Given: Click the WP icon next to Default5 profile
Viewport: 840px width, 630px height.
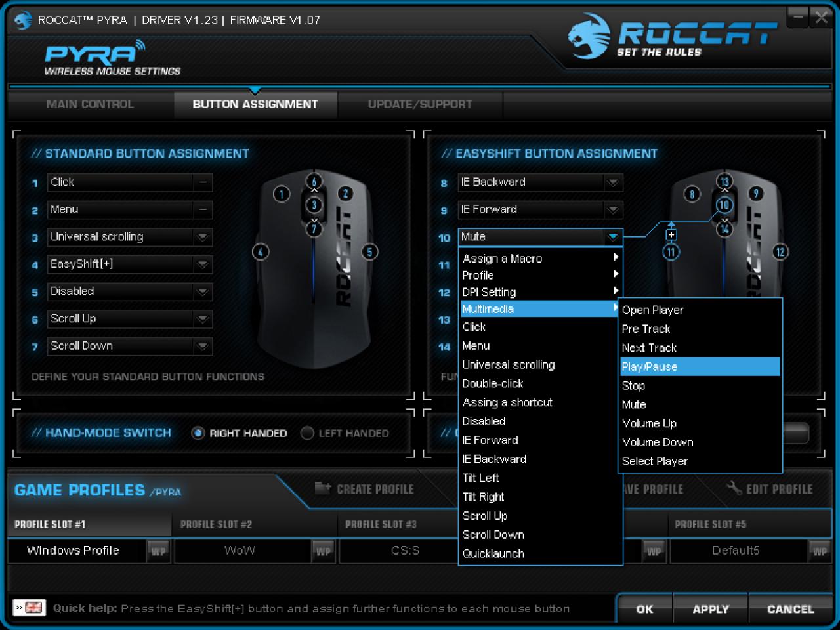Looking at the screenshot, I should tap(820, 551).
